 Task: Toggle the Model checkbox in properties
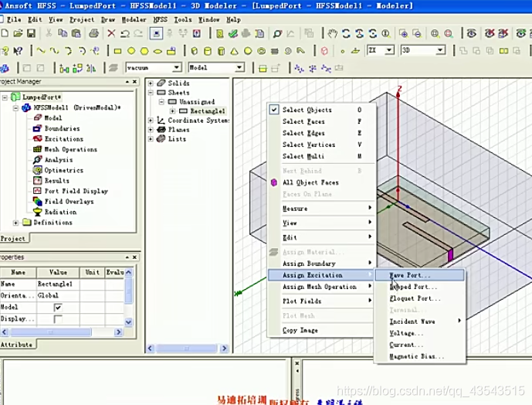click(58, 308)
